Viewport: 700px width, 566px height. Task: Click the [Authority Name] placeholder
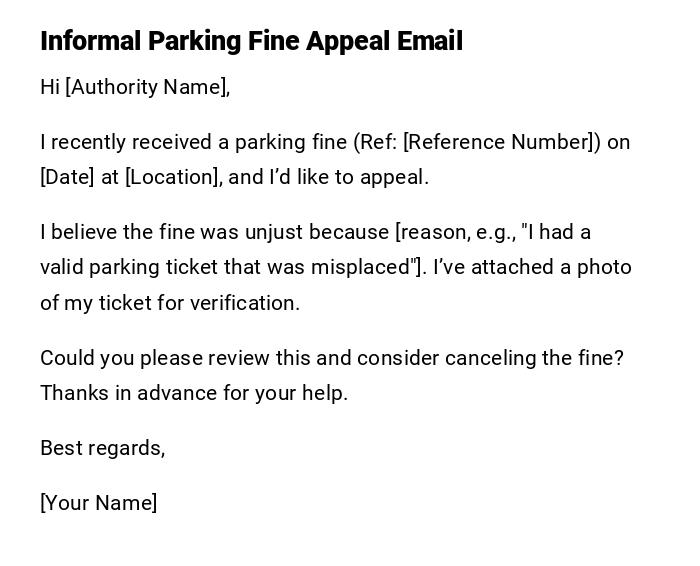point(146,87)
